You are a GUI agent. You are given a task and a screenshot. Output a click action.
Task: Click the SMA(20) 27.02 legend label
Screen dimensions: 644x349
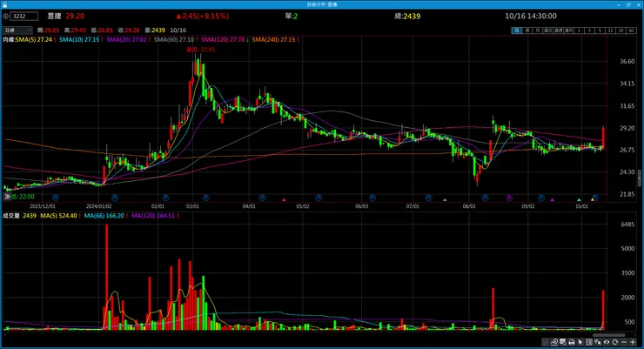[126, 40]
